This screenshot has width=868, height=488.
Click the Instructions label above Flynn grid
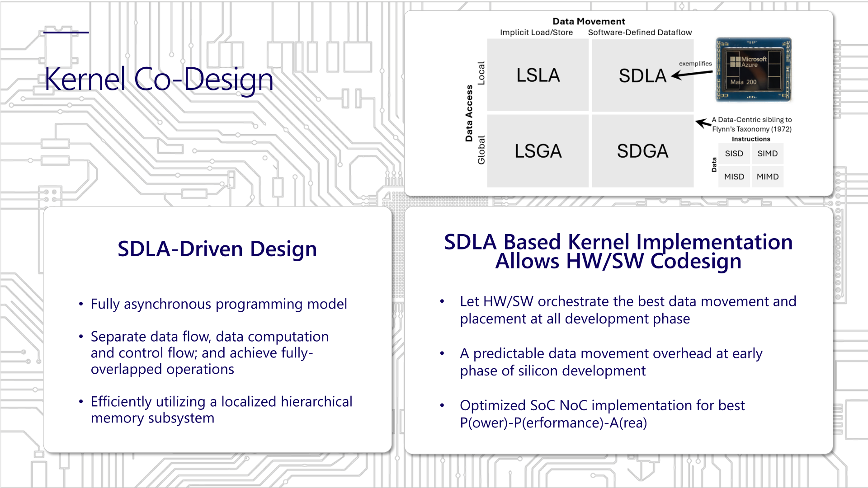coord(751,139)
